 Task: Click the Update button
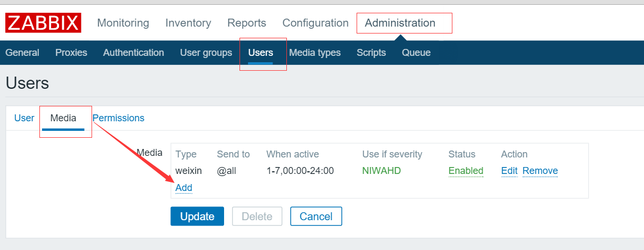pyautogui.click(x=197, y=216)
